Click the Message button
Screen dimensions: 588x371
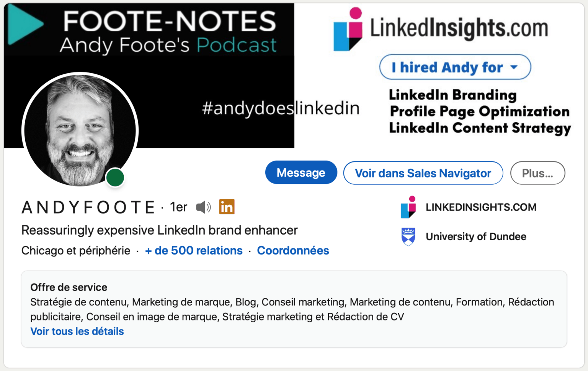point(301,172)
